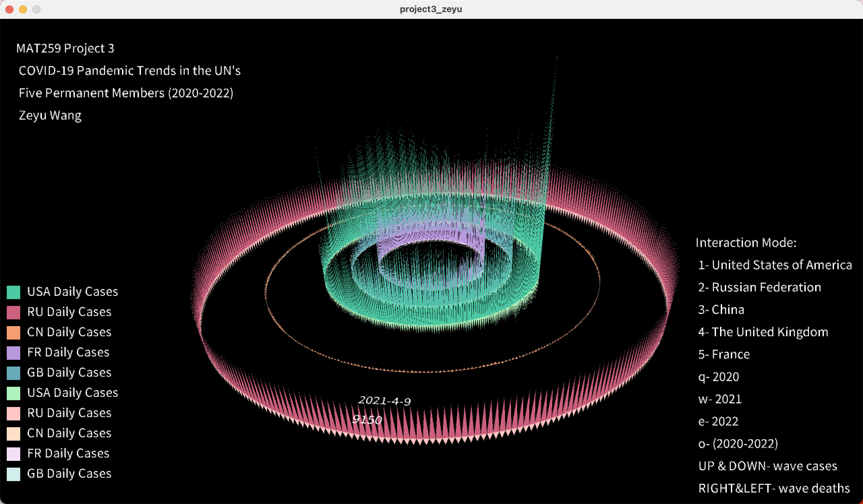The width and height of the screenshot is (863, 504).
Task: Click the purple FR Daily Cases swatch
Action: coord(13,353)
